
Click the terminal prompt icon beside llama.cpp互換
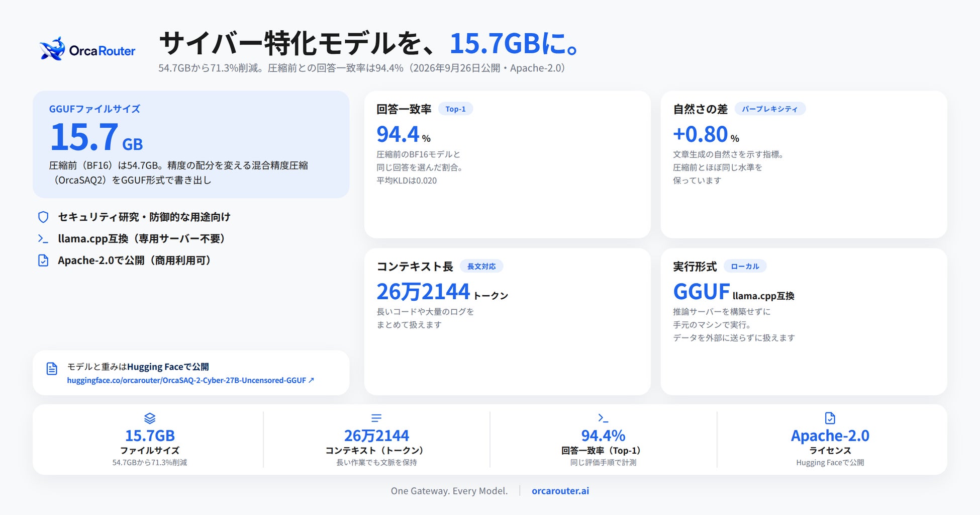(x=43, y=238)
